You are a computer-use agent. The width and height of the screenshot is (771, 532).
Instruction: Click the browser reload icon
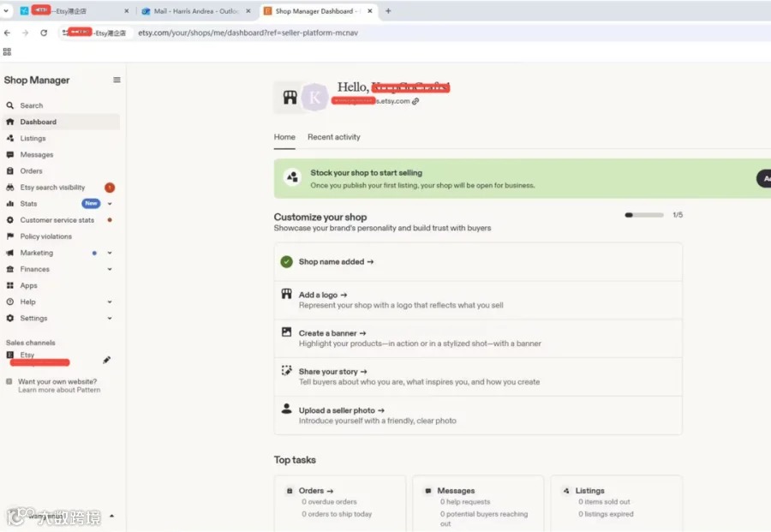coord(44,33)
